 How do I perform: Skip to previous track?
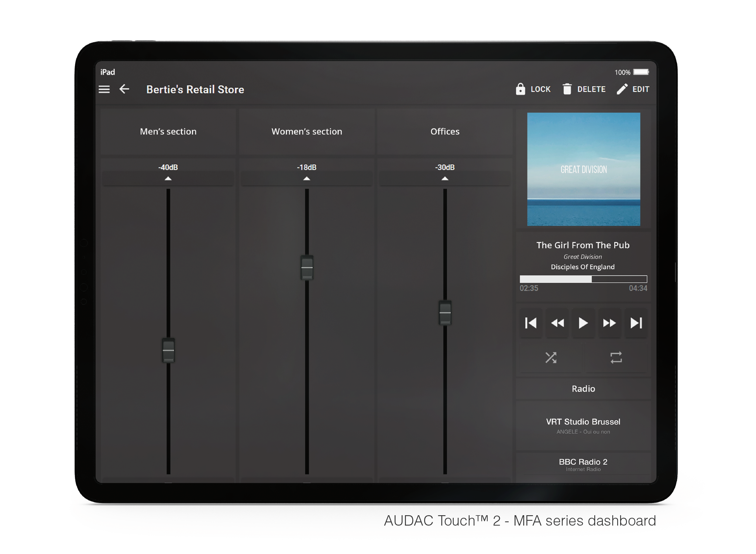(531, 323)
